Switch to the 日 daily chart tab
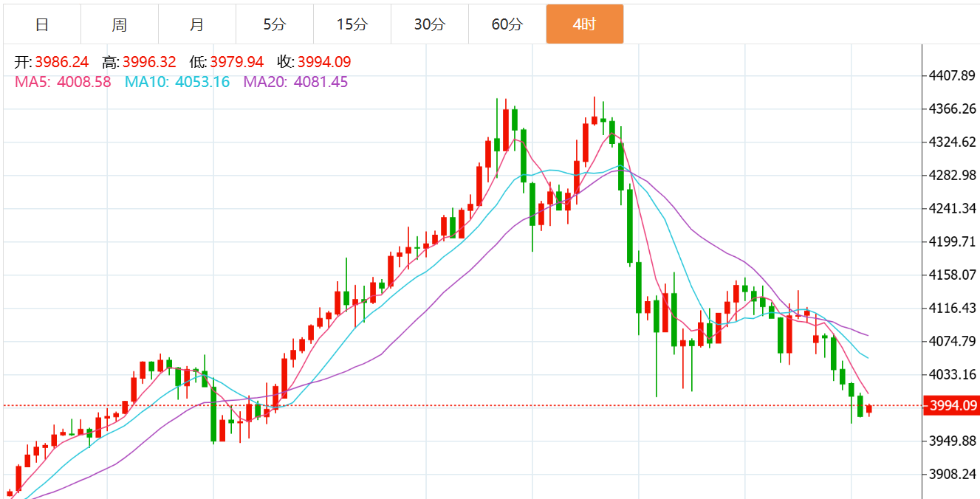Viewport: 980px width, 499px height. coord(42,24)
